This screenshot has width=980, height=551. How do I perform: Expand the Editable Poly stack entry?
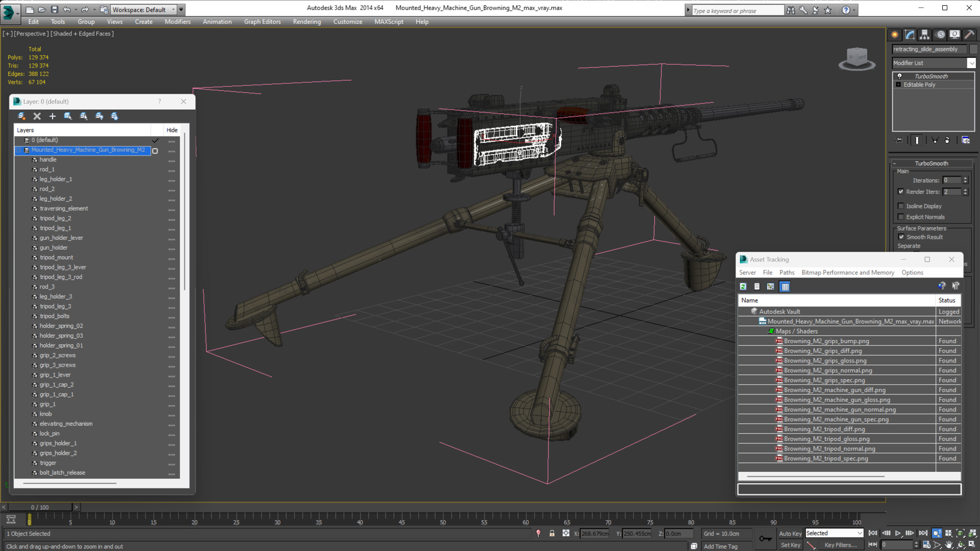click(898, 84)
